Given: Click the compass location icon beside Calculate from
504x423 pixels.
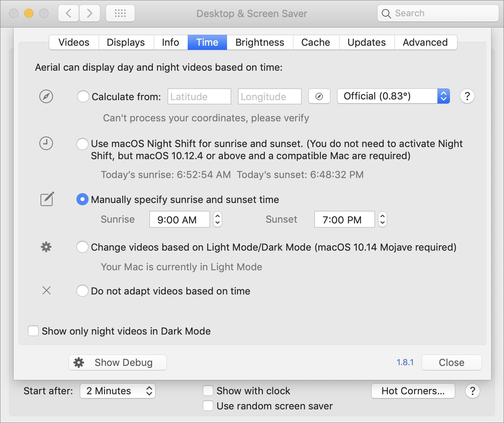Looking at the screenshot, I should [x=46, y=96].
